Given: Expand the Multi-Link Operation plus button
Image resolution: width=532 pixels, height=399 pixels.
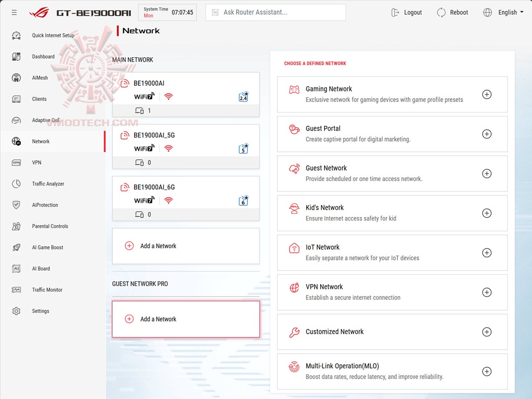Looking at the screenshot, I should tap(487, 371).
